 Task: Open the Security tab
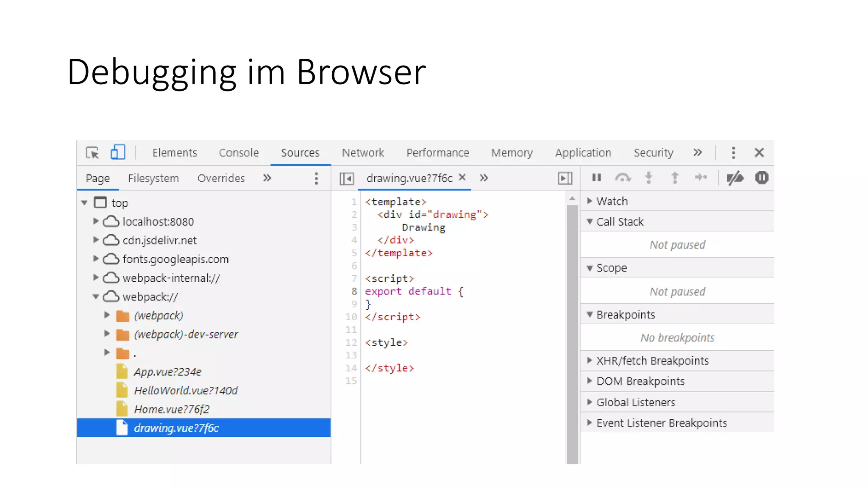(654, 152)
